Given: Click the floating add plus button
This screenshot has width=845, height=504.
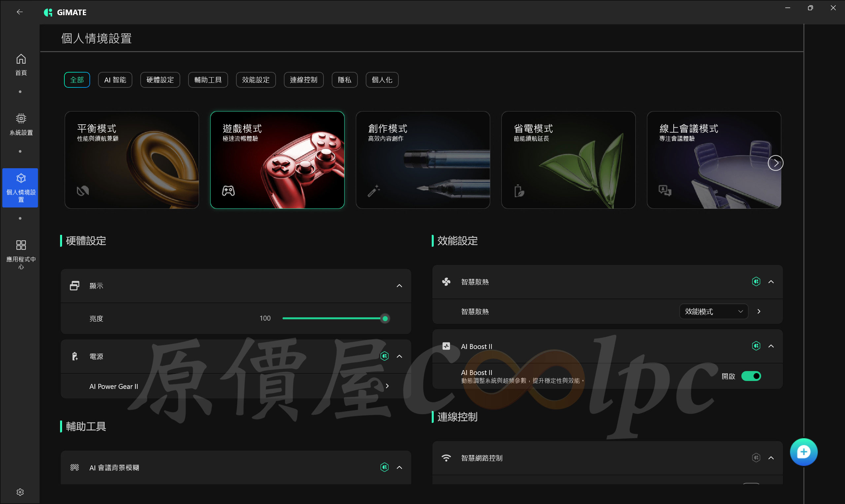Looking at the screenshot, I should [803, 452].
